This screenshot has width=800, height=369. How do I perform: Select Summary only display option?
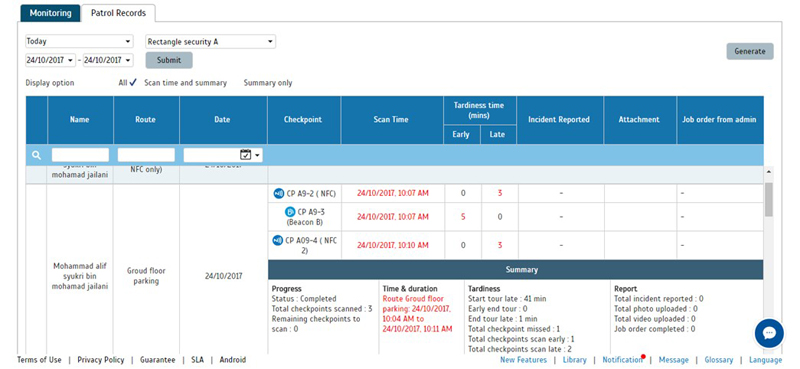tap(268, 83)
